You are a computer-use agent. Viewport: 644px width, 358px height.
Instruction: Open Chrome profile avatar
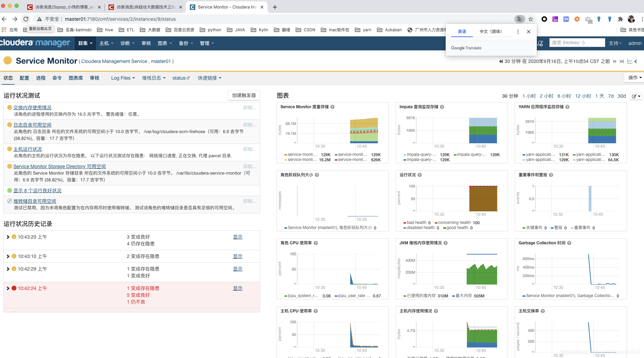631,19
